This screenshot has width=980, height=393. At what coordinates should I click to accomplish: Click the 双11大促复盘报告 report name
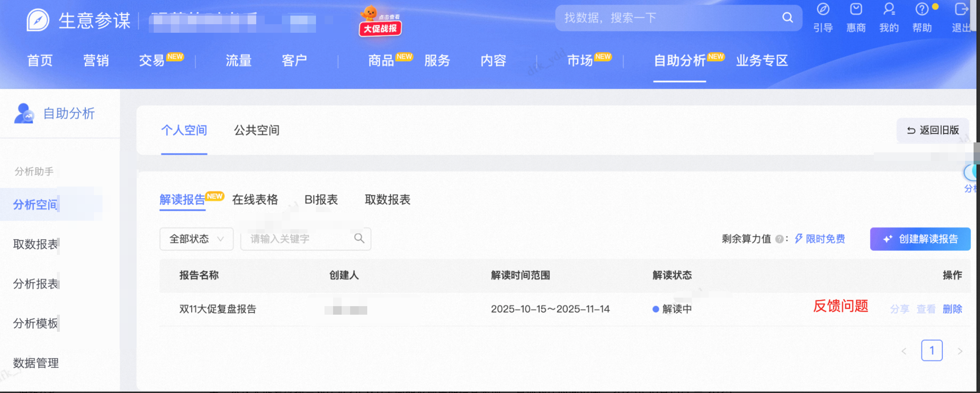point(218,309)
